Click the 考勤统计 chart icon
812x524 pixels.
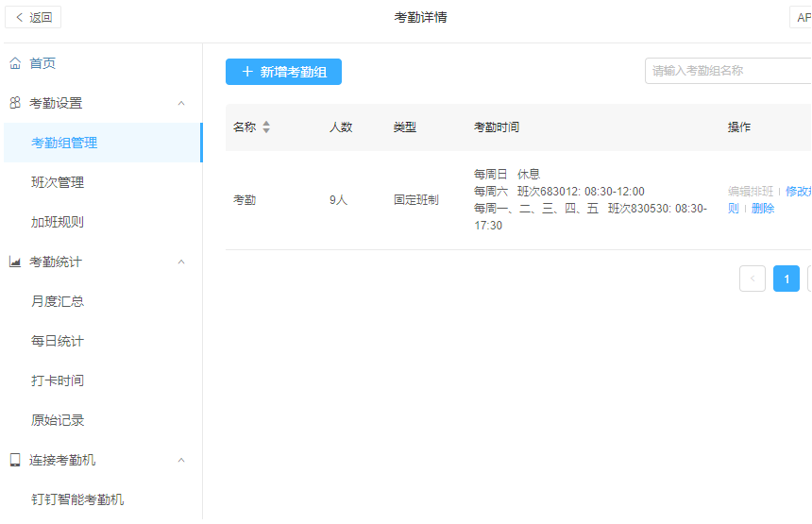(15, 262)
